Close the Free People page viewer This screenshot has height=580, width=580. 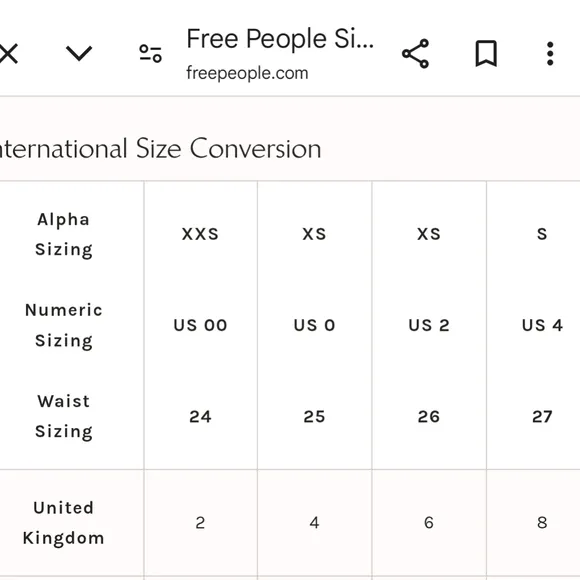[8, 54]
